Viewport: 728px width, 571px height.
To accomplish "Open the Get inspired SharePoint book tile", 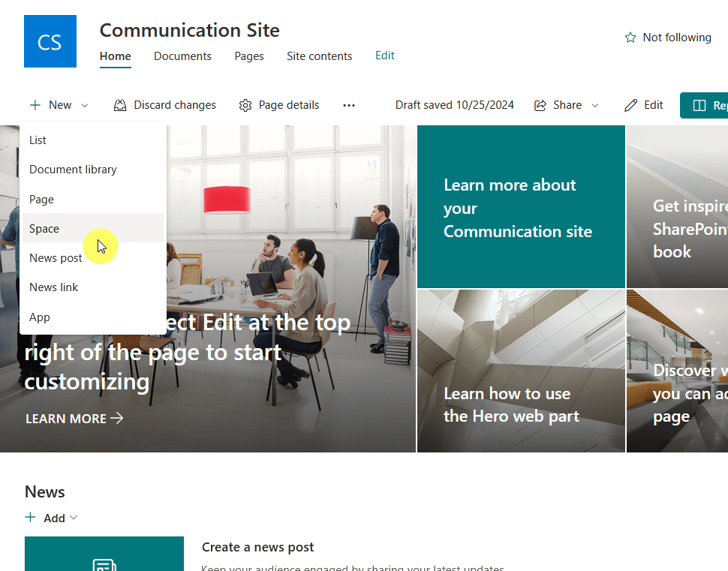I will 678,206.
